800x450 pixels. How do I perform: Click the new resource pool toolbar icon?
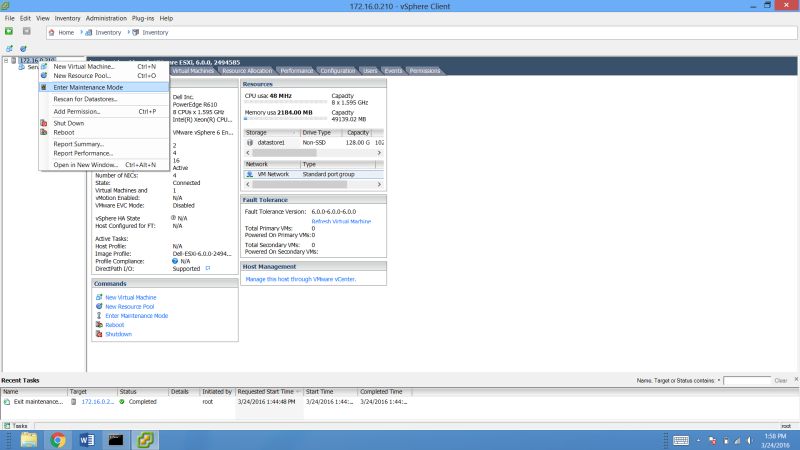[x=23, y=48]
